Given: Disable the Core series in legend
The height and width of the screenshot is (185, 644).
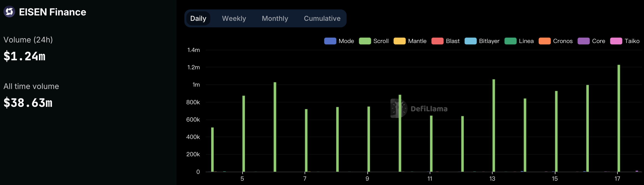Looking at the screenshot, I should (591, 41).
